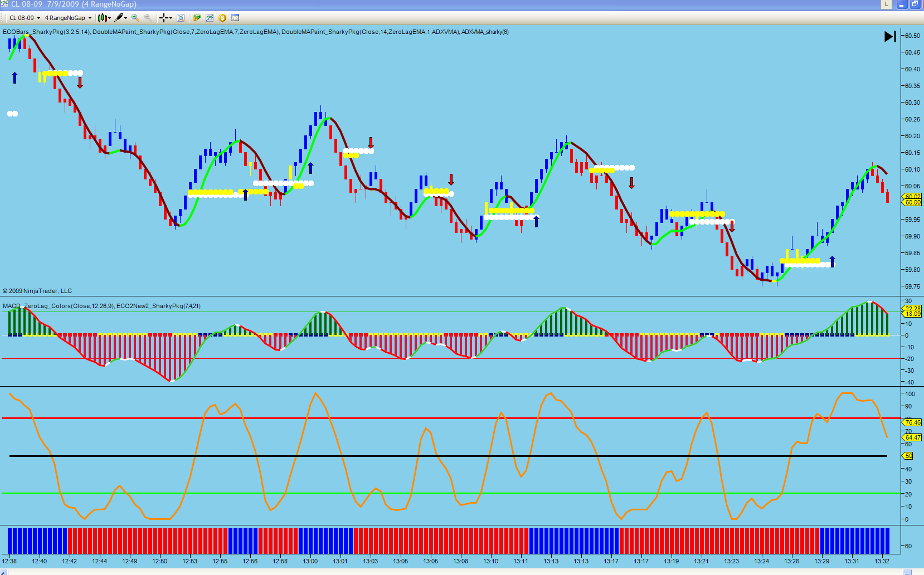Select the zoom frame tool icon
The image size is (924, 575).
pos(181,18)
